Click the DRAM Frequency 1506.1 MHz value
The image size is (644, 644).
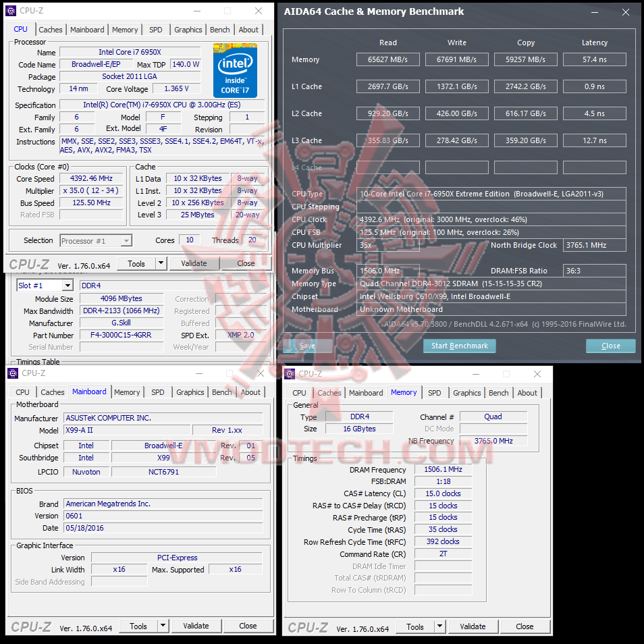443,469
